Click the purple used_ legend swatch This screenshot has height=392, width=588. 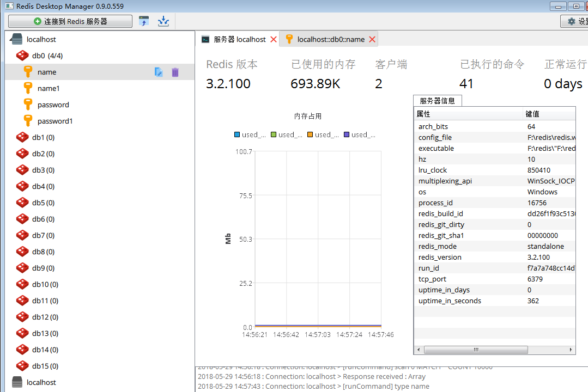(x=347, y=134)
